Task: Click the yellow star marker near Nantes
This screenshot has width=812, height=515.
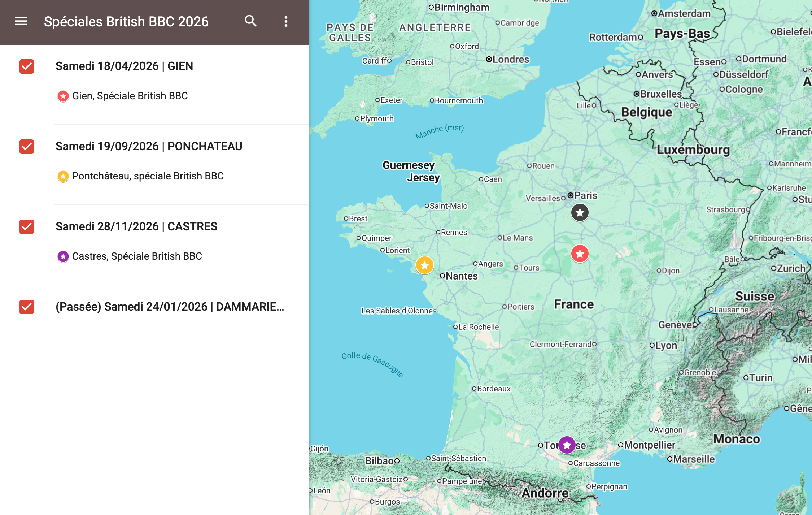Action: (x=424, y=265)
